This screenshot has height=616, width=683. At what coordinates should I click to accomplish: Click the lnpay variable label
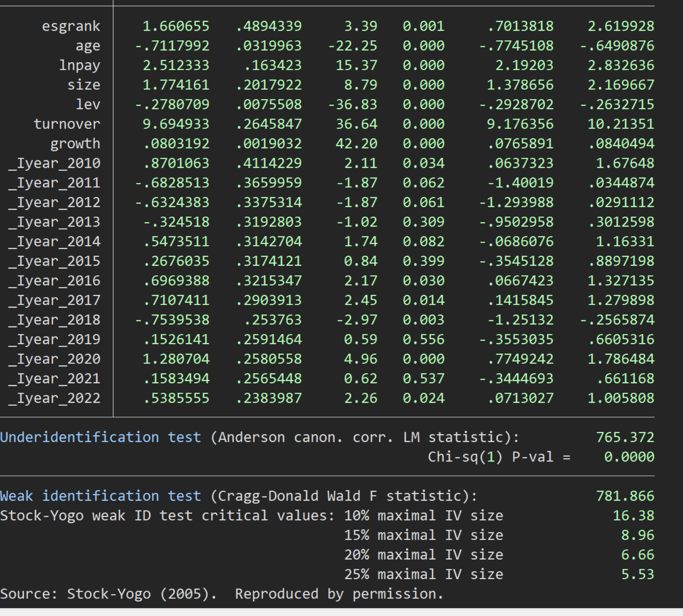(x=79, y=65)
